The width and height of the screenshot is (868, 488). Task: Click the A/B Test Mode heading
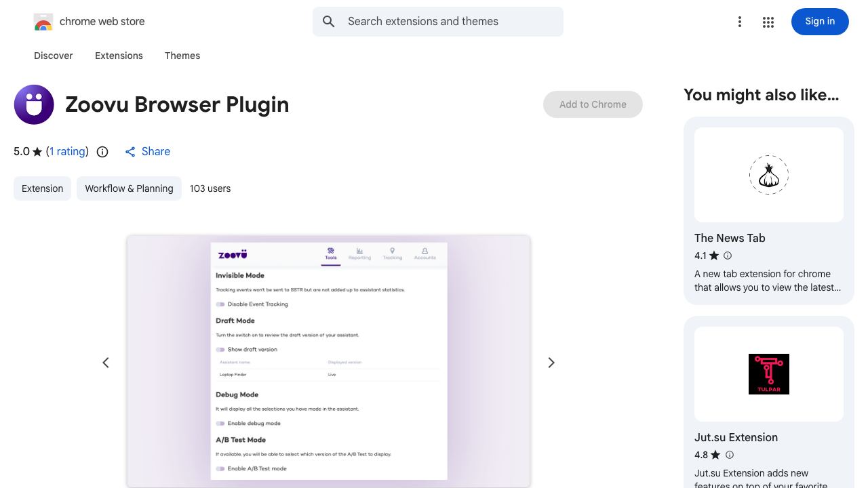coord(241,440)
